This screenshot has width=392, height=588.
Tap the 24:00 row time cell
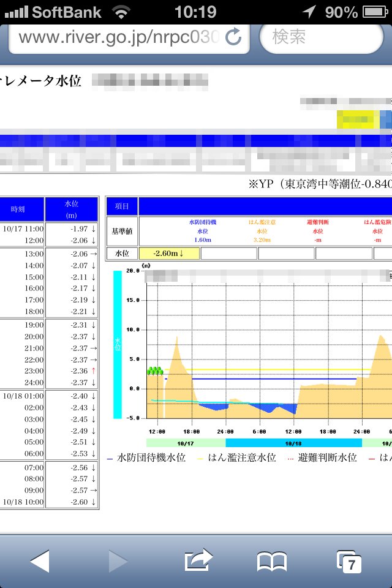[34, 382]
